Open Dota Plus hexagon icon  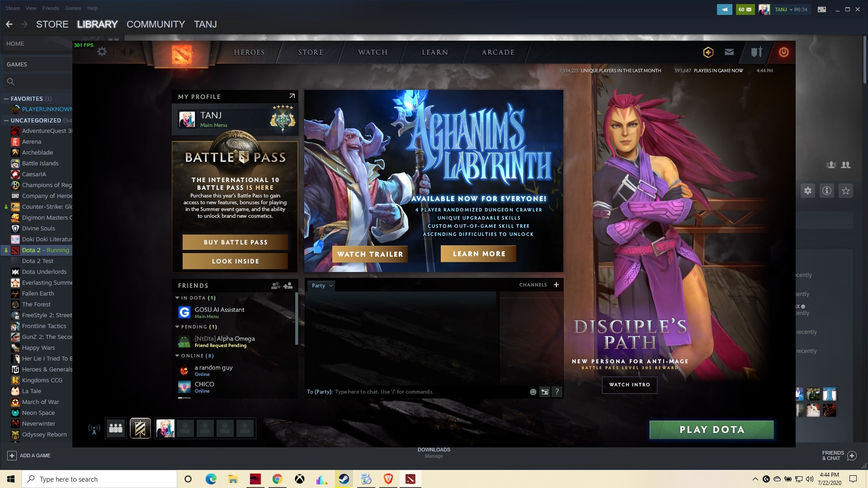click(708, 52)
